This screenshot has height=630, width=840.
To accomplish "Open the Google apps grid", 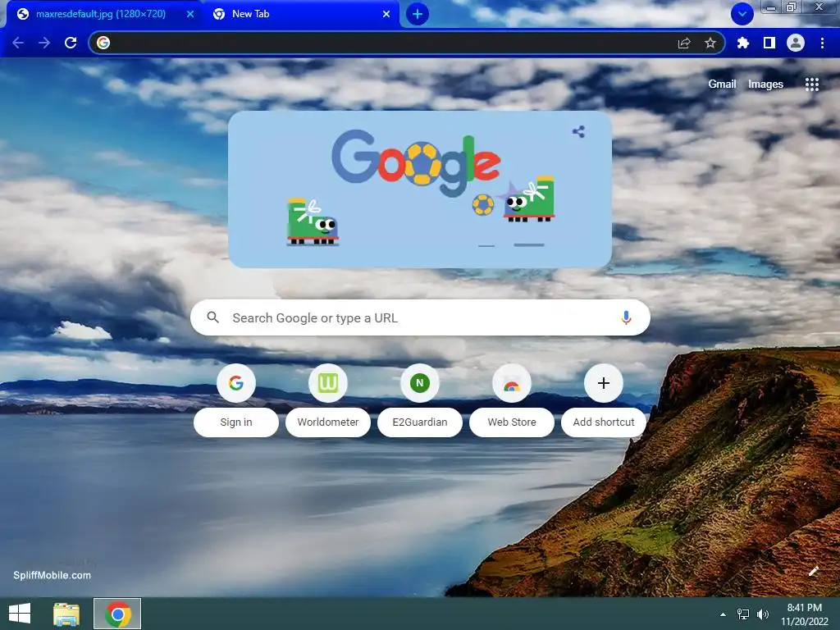I will point(812,84).
